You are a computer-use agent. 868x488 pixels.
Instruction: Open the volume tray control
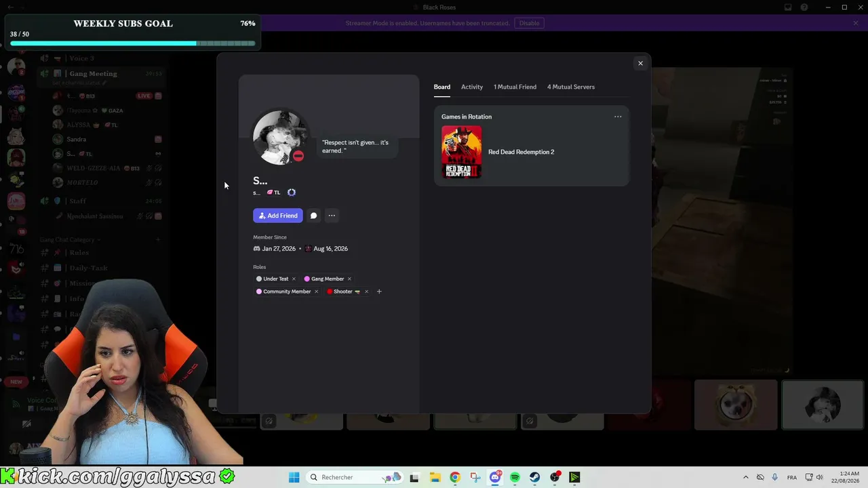pos(819,477)
